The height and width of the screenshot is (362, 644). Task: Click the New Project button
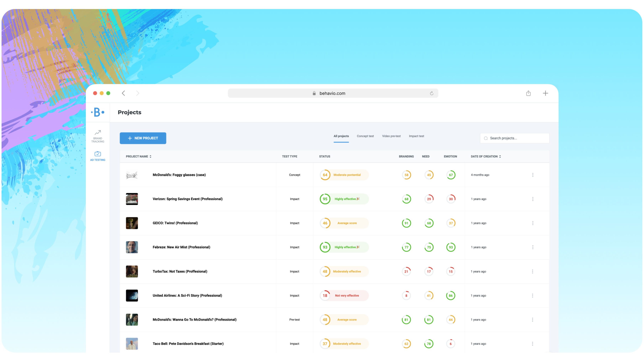click(x=143, y=138)
